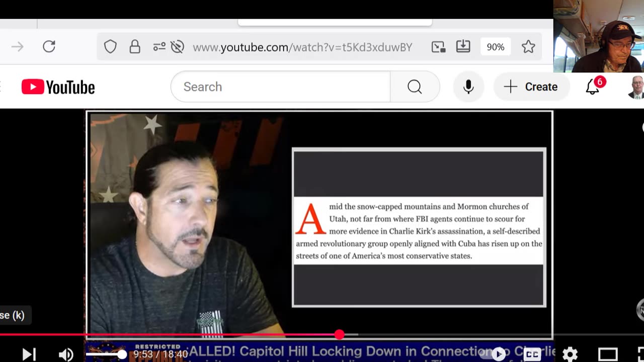This screenshot has height=362, width=644.
Task: Click the youtube.com URL in the address bar
Action: [302, 47]
